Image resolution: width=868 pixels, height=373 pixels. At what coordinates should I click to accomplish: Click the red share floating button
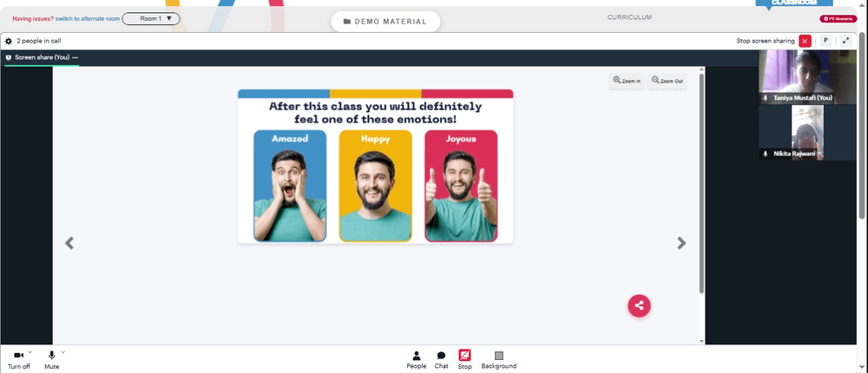tap(639, 305)
